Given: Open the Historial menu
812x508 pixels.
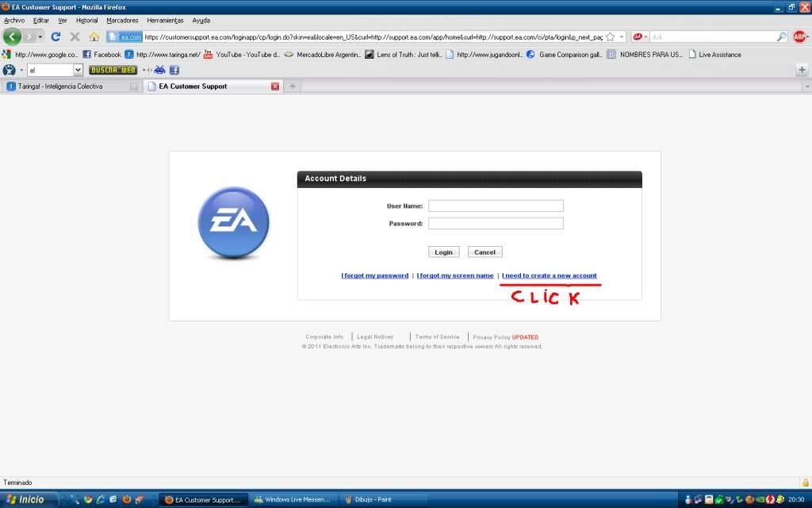Looking at the screenshot, I should point(87,20).
